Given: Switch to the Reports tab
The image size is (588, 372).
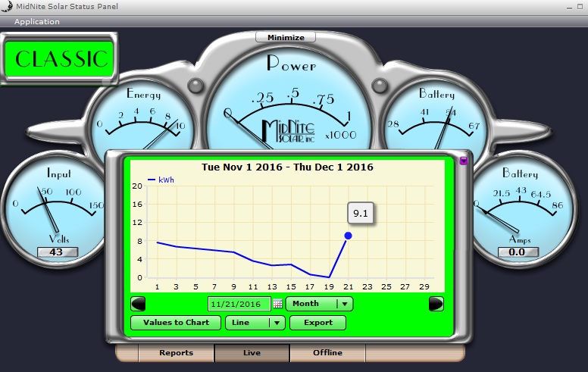Looking at the screenshot, I should pyautogui.click(x=176, y=353).
